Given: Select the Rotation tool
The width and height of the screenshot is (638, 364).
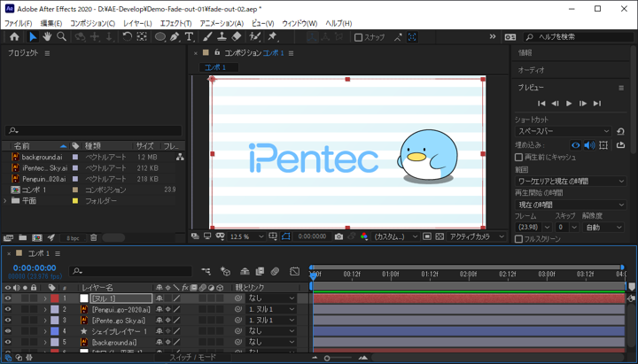Looking at the screenshot, I should (x=127, y=37).
